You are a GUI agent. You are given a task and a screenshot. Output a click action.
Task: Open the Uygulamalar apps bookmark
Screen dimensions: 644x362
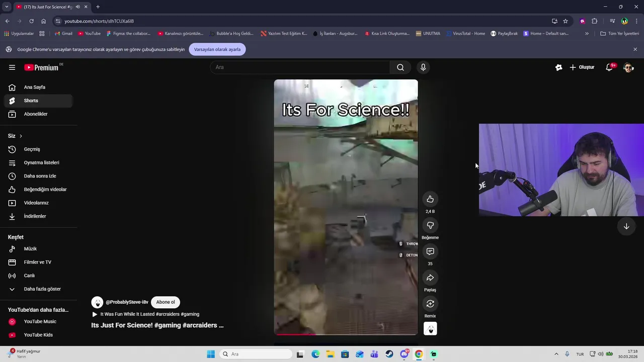pyautogui.click(x=19, y=34)
